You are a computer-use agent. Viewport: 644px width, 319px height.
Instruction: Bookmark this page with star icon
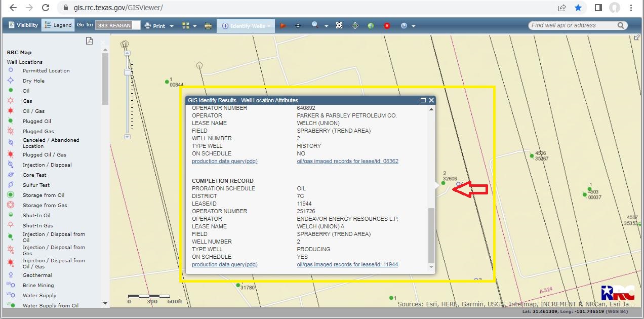pyautogui.click(x=578, y=8)
